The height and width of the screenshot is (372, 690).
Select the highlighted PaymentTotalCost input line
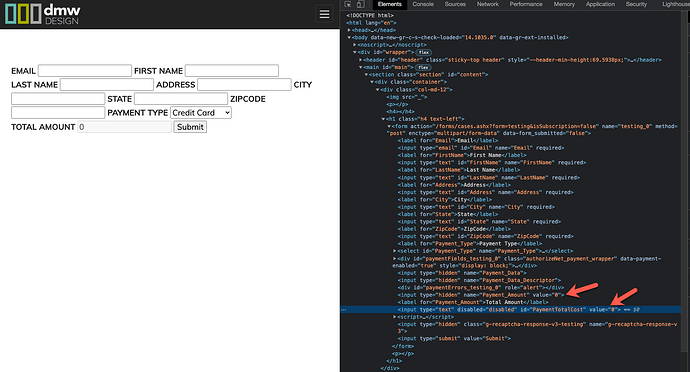coord(510,309)
